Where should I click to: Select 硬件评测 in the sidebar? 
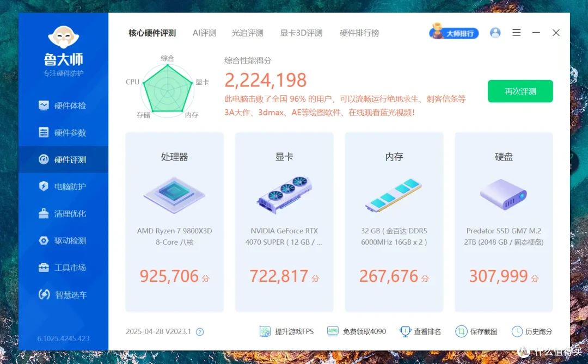click(x=63, y=160)
